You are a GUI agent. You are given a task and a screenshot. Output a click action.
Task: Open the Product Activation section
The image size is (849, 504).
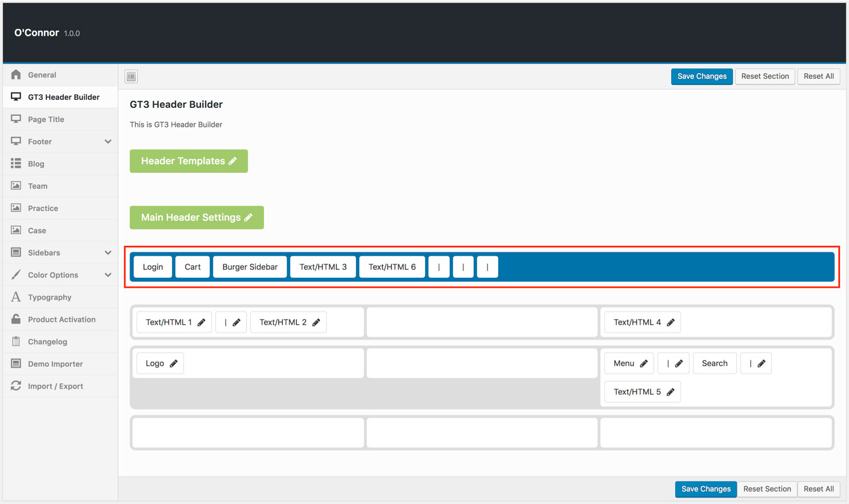[x=60, y=320]
